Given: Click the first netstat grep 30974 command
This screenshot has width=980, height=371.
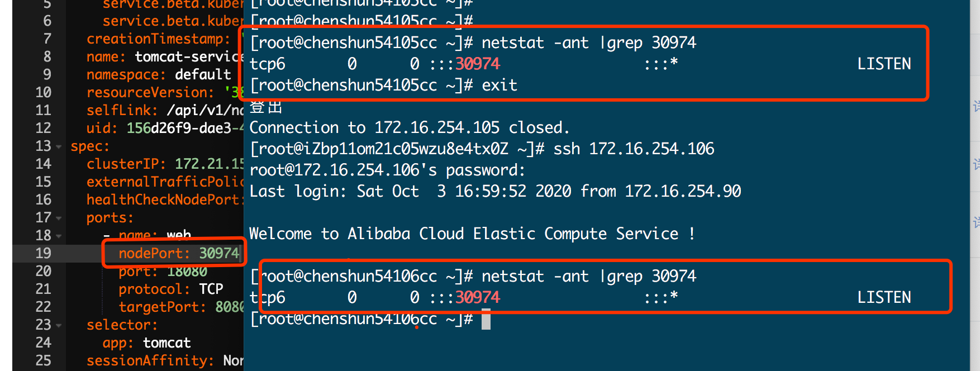Looking at the screenshot, I should pyautogui.click(x=589, y=42).
